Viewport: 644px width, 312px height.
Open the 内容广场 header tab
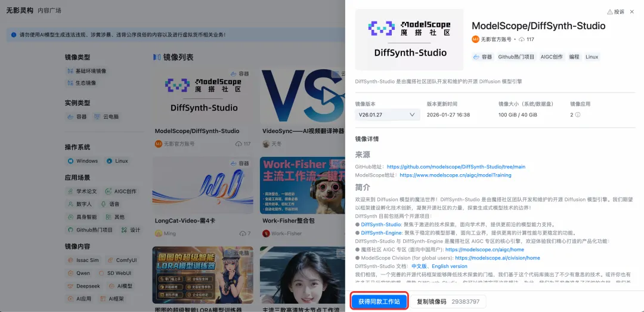pos(49,10)
